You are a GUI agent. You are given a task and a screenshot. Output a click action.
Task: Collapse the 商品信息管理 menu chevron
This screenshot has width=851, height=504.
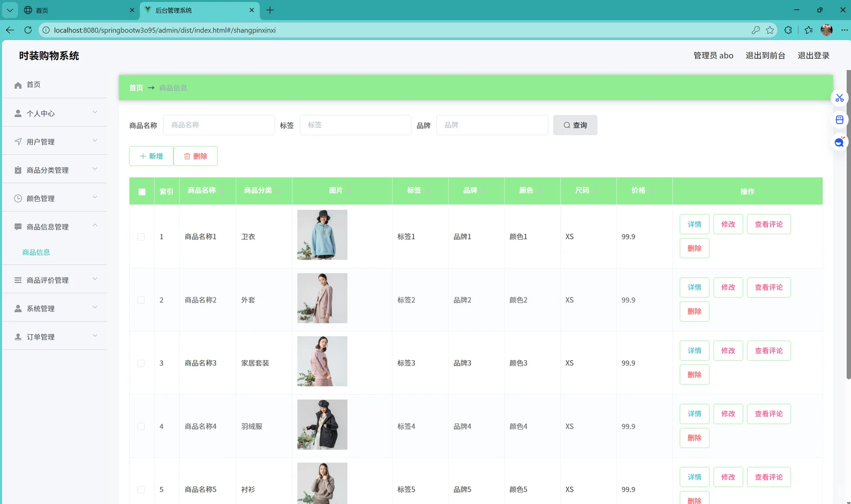pyautogui.click(x=95, y=225)
